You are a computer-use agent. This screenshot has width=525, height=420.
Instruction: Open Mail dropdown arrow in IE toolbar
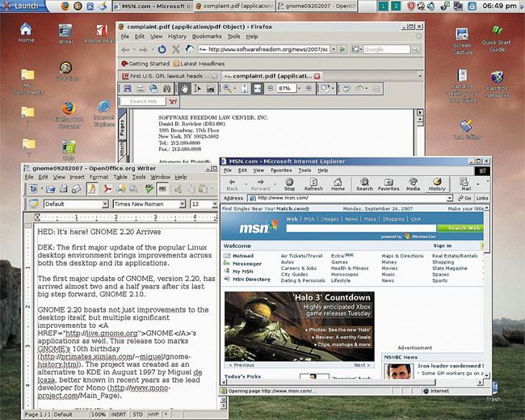[x=478, y=184]
